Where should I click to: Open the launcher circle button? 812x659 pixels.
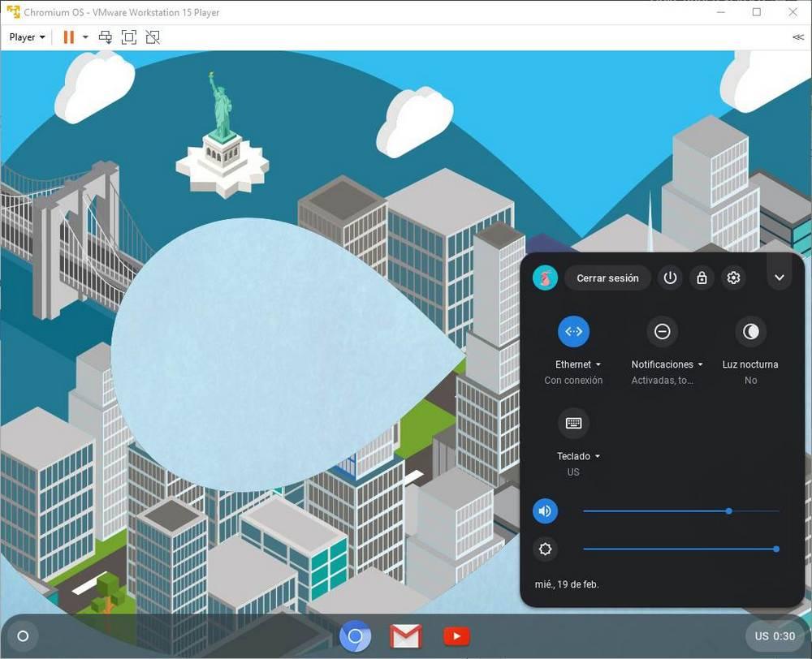[23, 635]
